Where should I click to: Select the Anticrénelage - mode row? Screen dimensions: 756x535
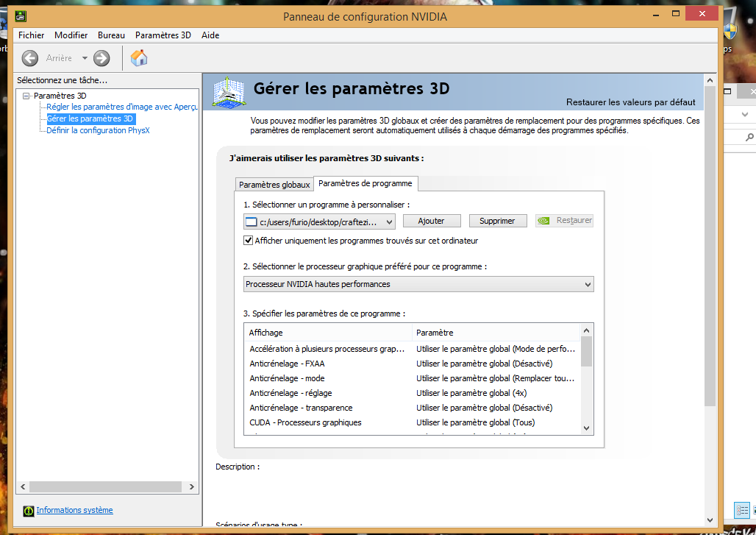click(413, 379)
